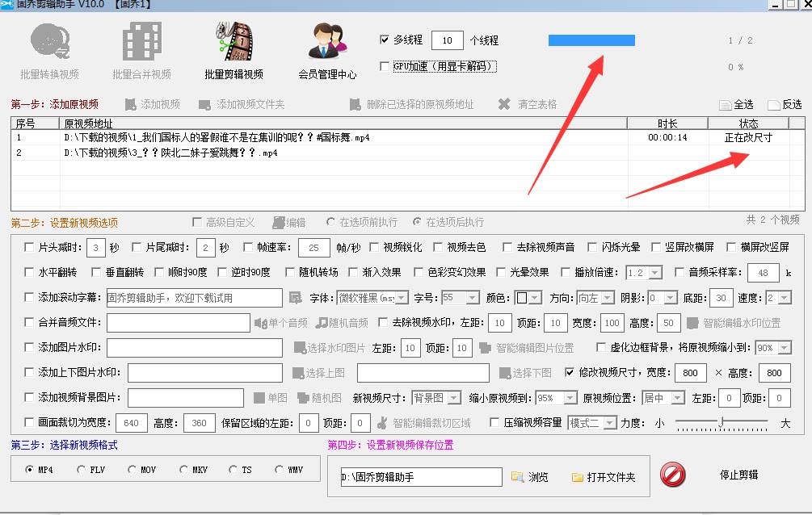812x515 pixels.
Task: Open the subtitle direction dropdown
Action: click(608, 298)
